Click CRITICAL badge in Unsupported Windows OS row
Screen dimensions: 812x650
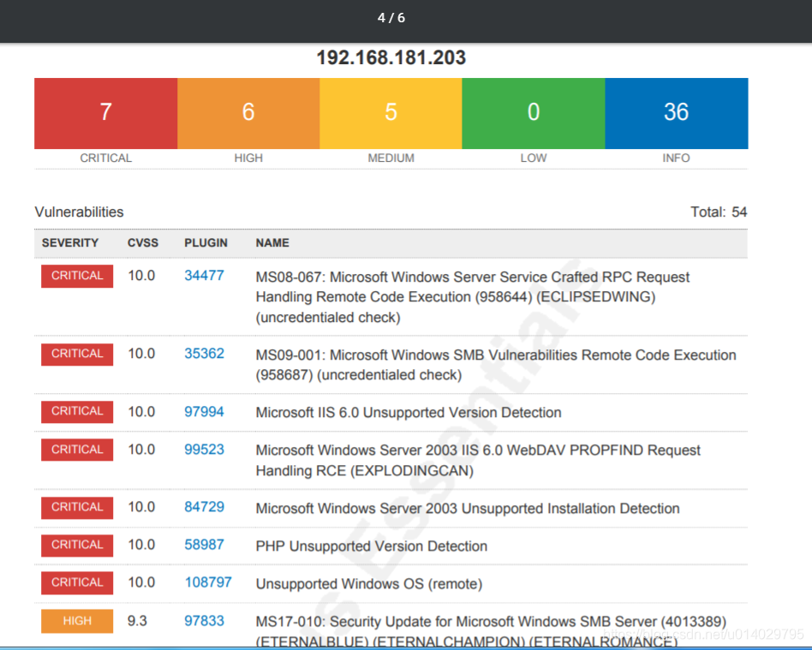[77, 582]
